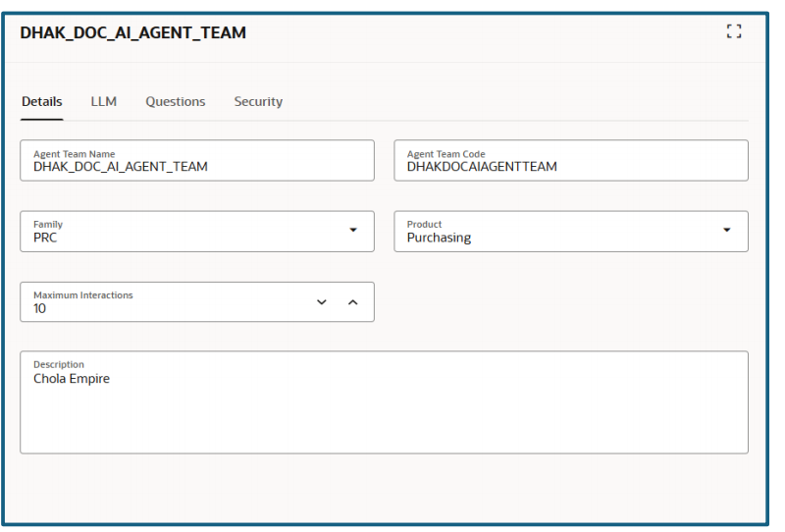This screenshot has height=532, width=785.
Task: Open the LLM tab
Action: pyautogui.click(x=104, y=102)
